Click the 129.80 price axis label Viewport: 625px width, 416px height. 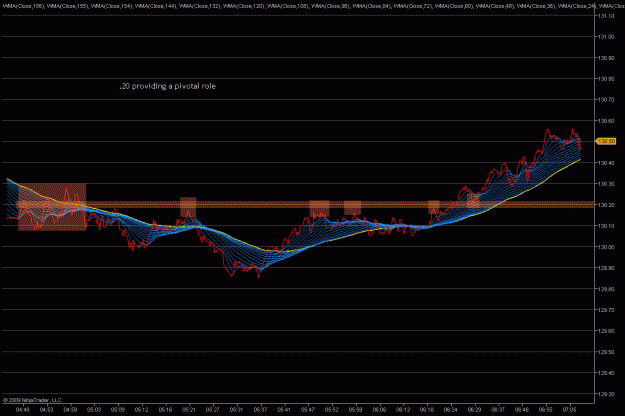(x=605, y=289)
